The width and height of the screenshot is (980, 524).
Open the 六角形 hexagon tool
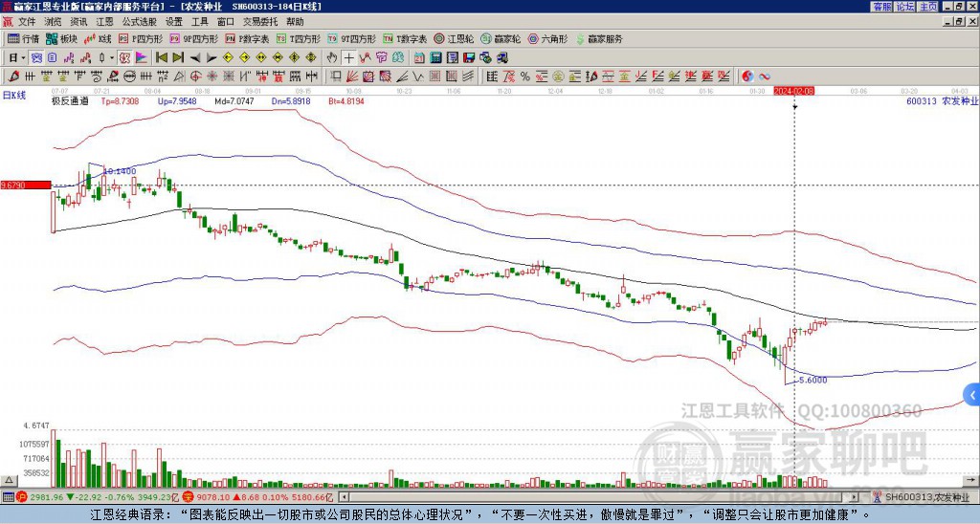(548, 38)
